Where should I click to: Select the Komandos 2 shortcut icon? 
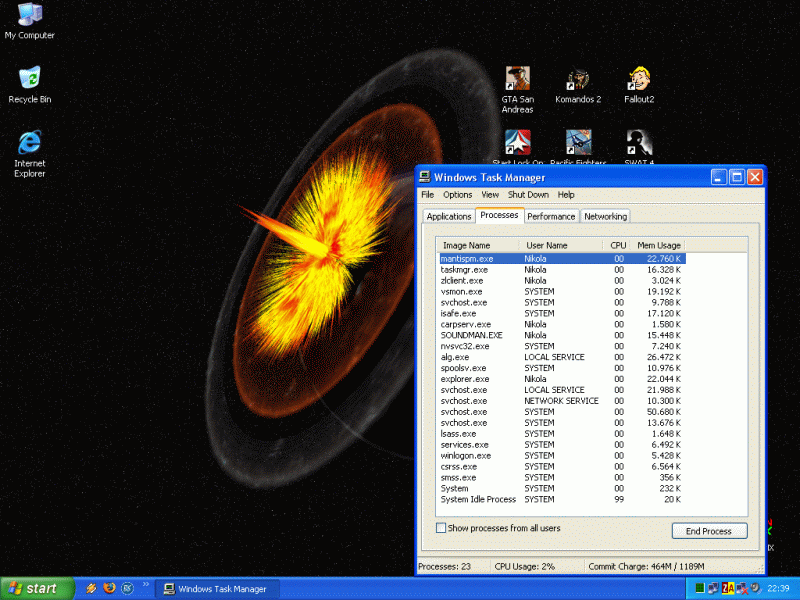tap(578, 79)
